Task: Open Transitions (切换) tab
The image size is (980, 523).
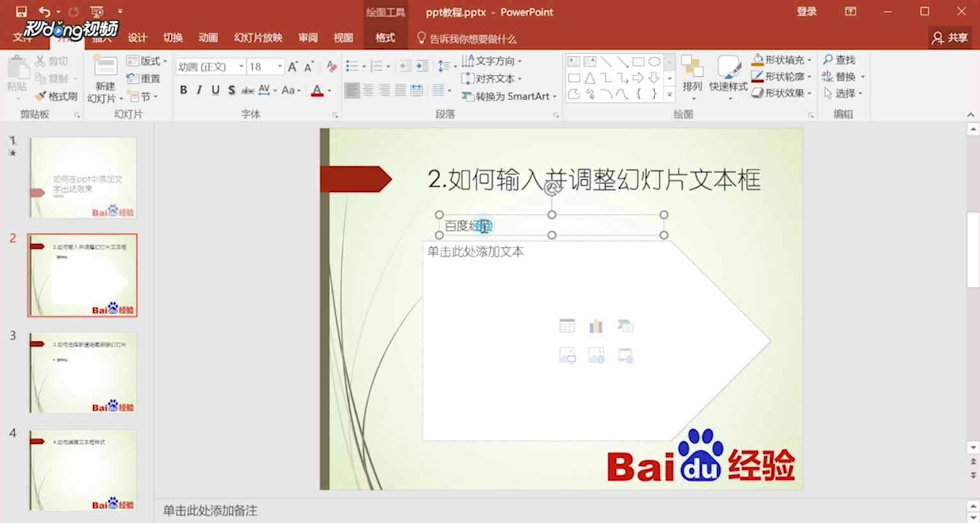Action: click(173, 38)
